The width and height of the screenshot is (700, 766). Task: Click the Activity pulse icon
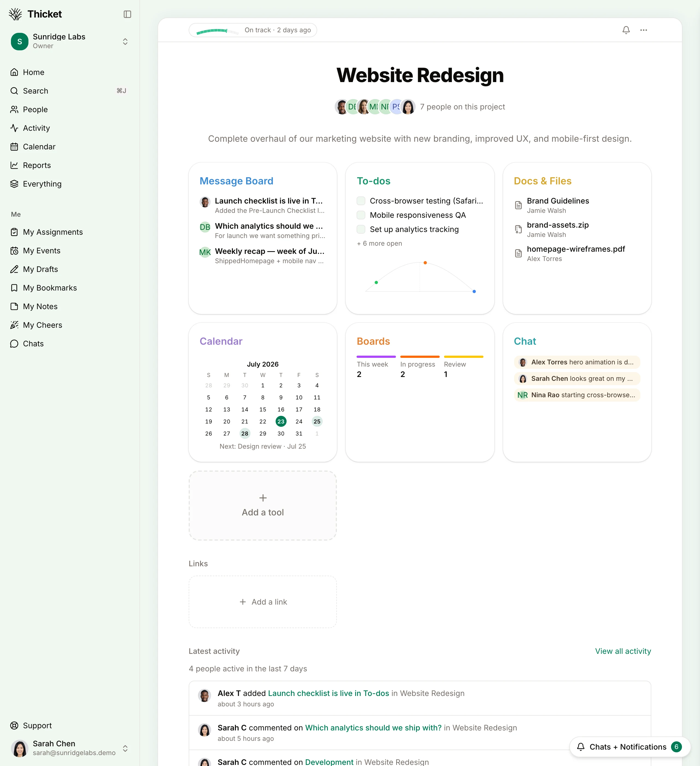[x=14, y=128]
